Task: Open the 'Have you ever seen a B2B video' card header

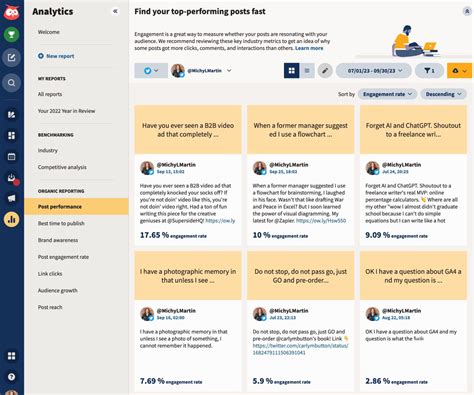Action: click(188, 130)
